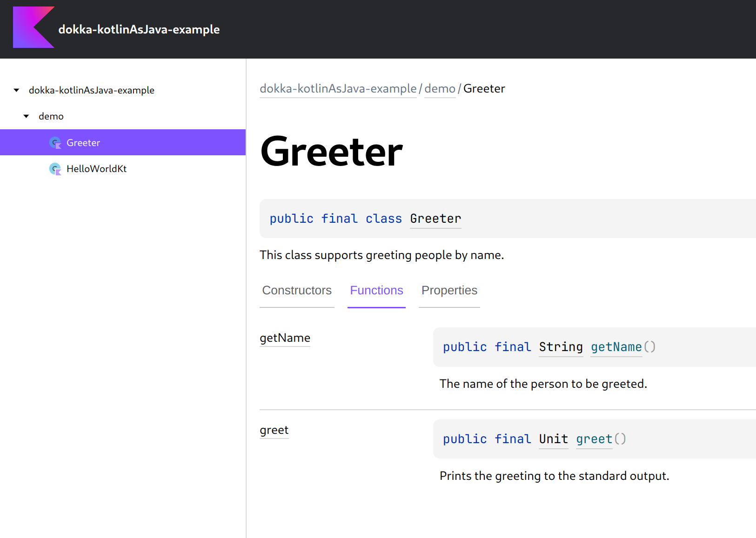Switch to the Properties tab
756x538 pixels.
pyautogui.click(x=449, y=291)
